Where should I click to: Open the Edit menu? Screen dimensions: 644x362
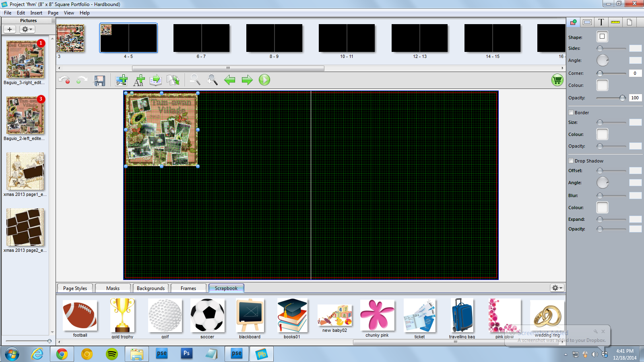pos(21,13)
